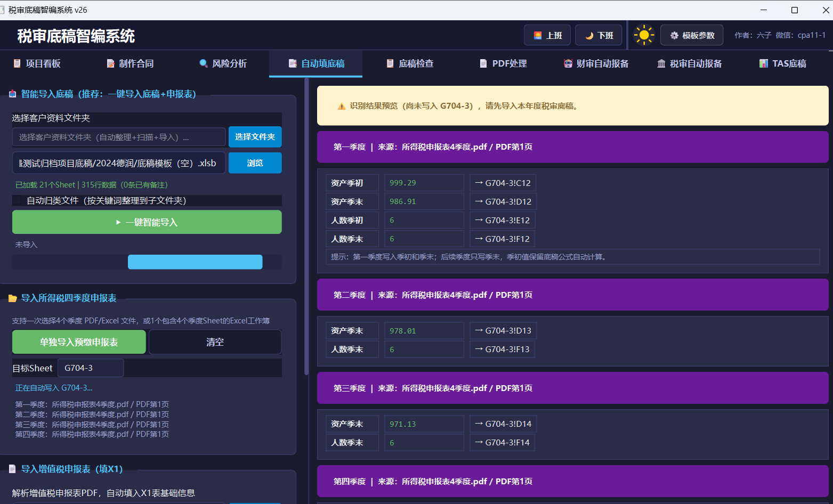The image size is (833, 504).
Task: Click the 下班 button
Action: [599, 35]
